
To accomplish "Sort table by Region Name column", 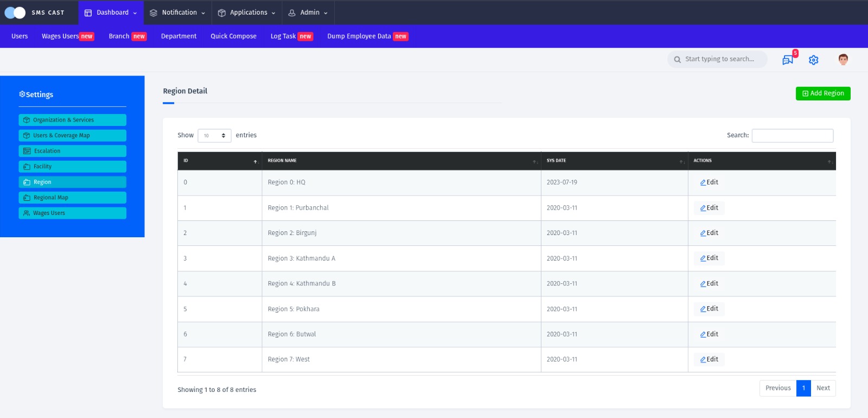I will point(401,161).
